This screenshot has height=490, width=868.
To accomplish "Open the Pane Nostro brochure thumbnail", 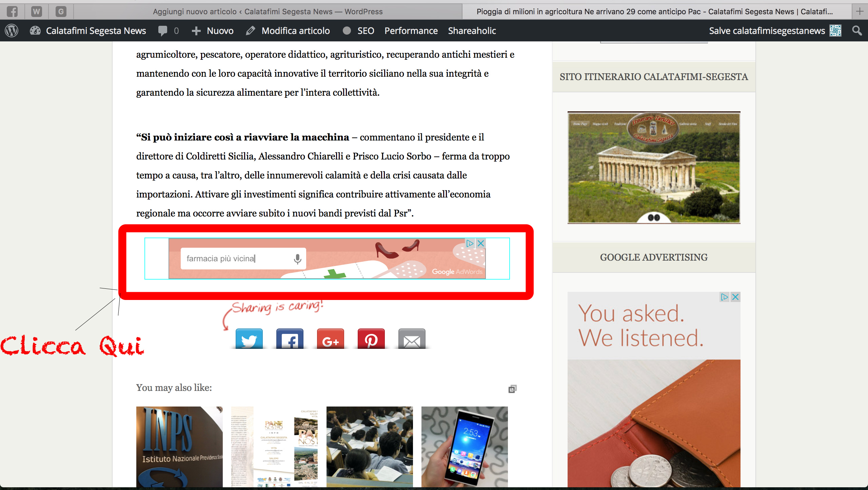I will [x=274, y=447].
